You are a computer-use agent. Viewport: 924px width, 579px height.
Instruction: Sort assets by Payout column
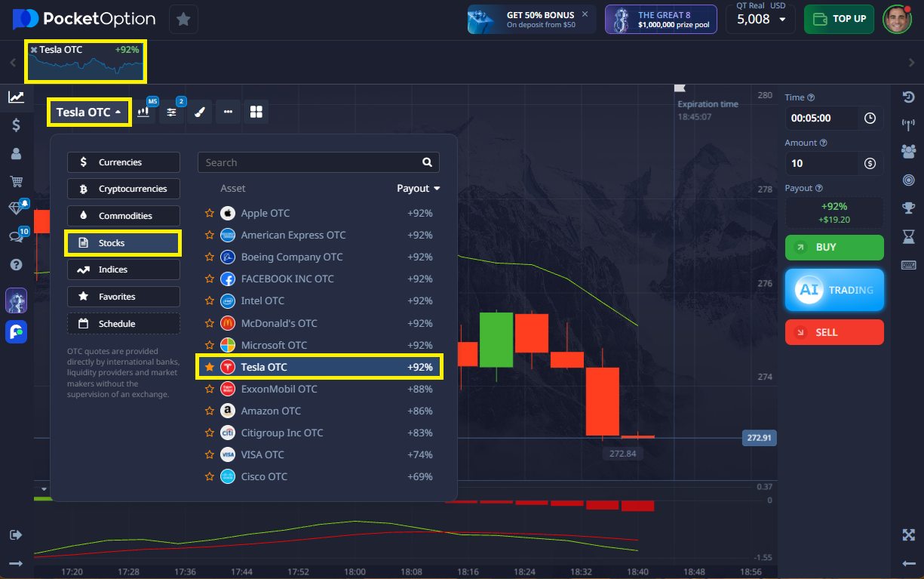418,189
